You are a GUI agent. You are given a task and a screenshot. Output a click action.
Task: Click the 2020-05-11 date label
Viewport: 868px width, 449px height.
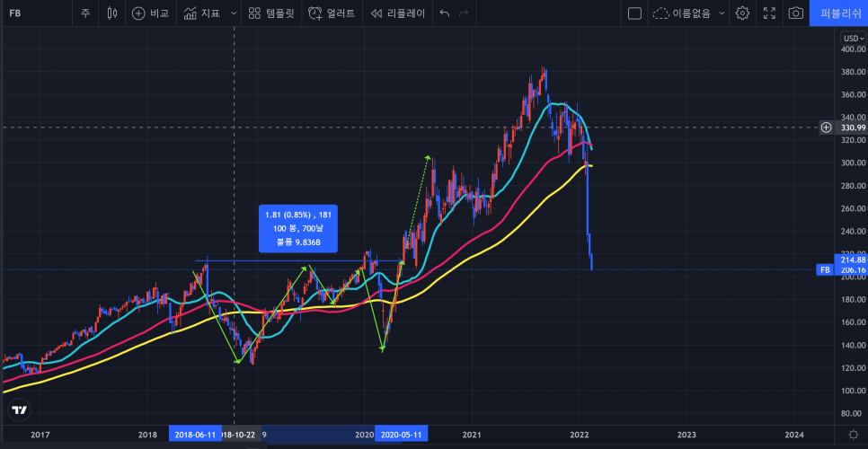tap(402, 435)
